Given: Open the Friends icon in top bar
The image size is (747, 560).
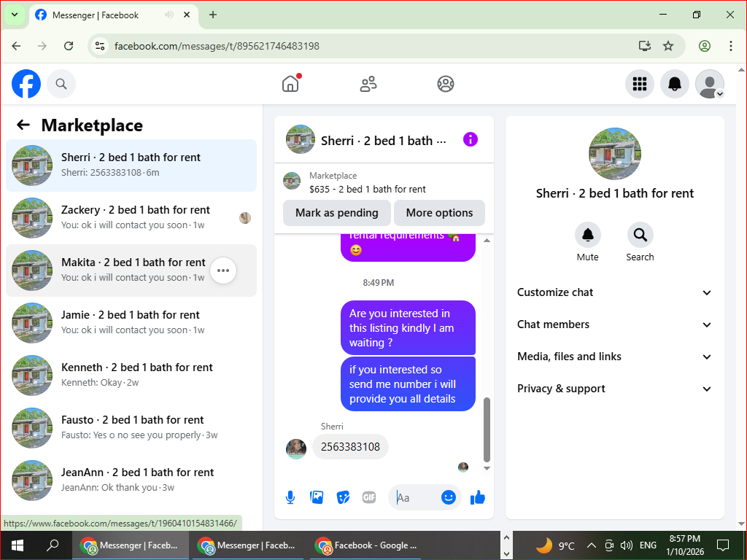Looking at the screenshot, I should (368, 84).
